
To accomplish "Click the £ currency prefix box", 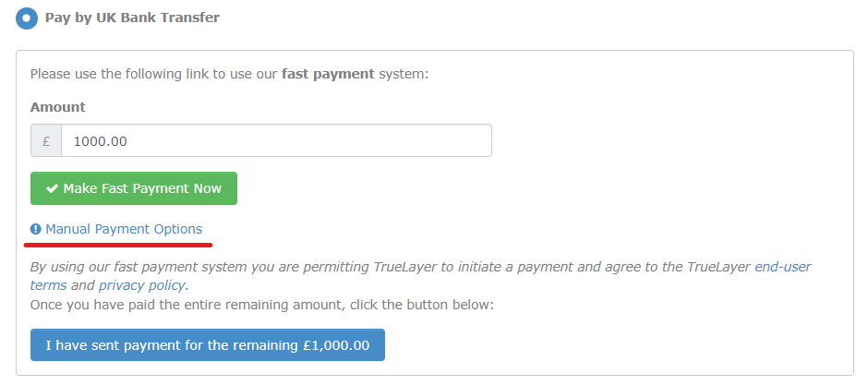I will point(46,141).
